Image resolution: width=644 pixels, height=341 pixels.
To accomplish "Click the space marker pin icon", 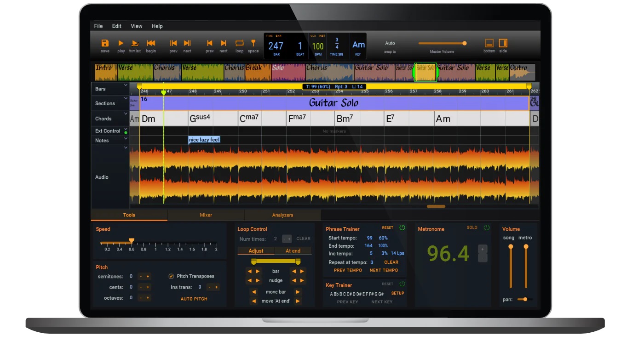I will pos(253,43).
